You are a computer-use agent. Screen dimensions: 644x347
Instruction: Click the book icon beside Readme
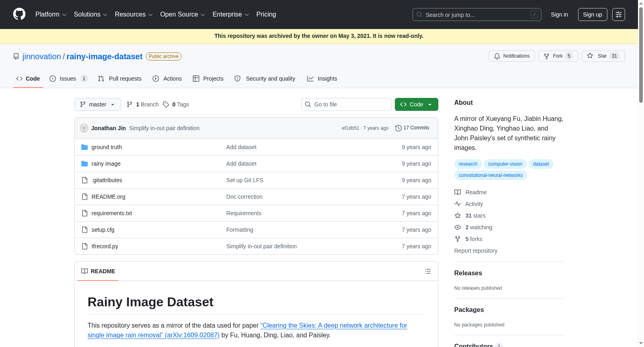tap(458, 192)
